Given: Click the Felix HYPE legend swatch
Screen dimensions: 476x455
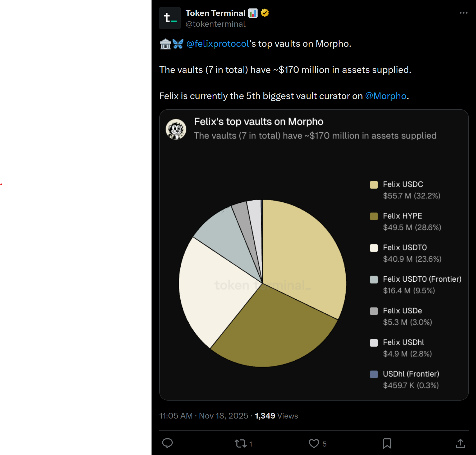Looking at the screenshot, I should (x=374, y=216).
